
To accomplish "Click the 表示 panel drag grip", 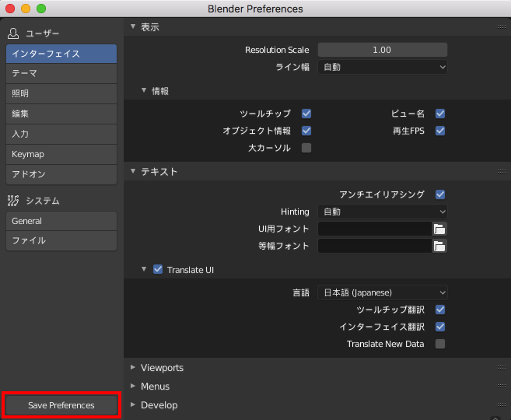I will coord(502,26).
